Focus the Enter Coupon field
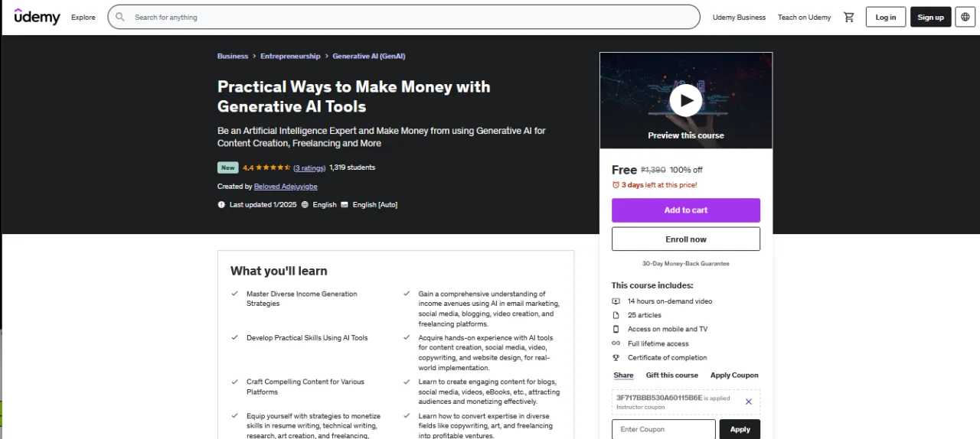The image size is (980, 439). click(x=664, y=429)
